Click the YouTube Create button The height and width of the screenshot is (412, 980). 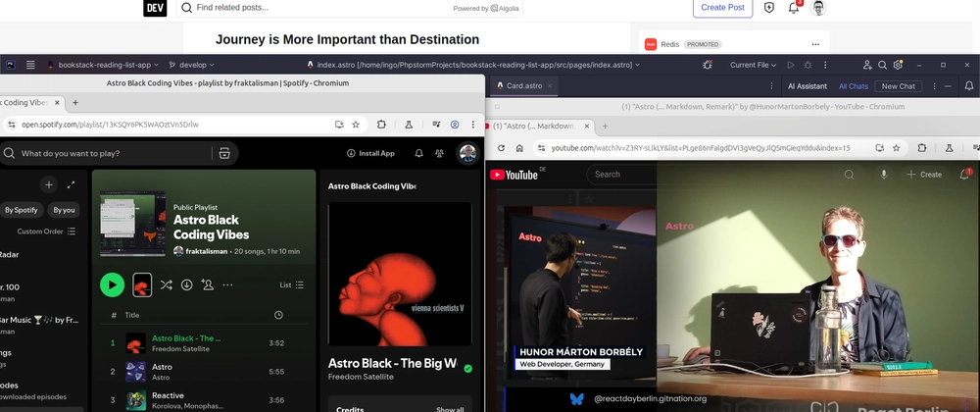click(924, 175)
